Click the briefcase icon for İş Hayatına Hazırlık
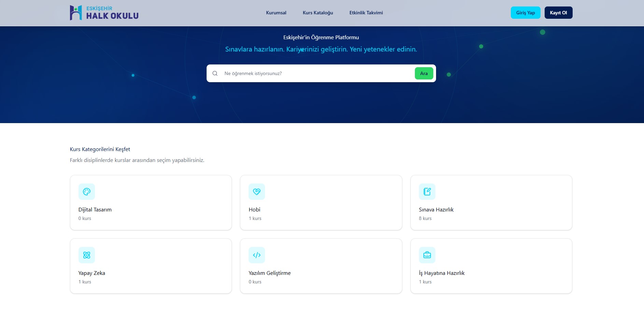This screenshot has height=310, width=644. (x=427, y=255)
